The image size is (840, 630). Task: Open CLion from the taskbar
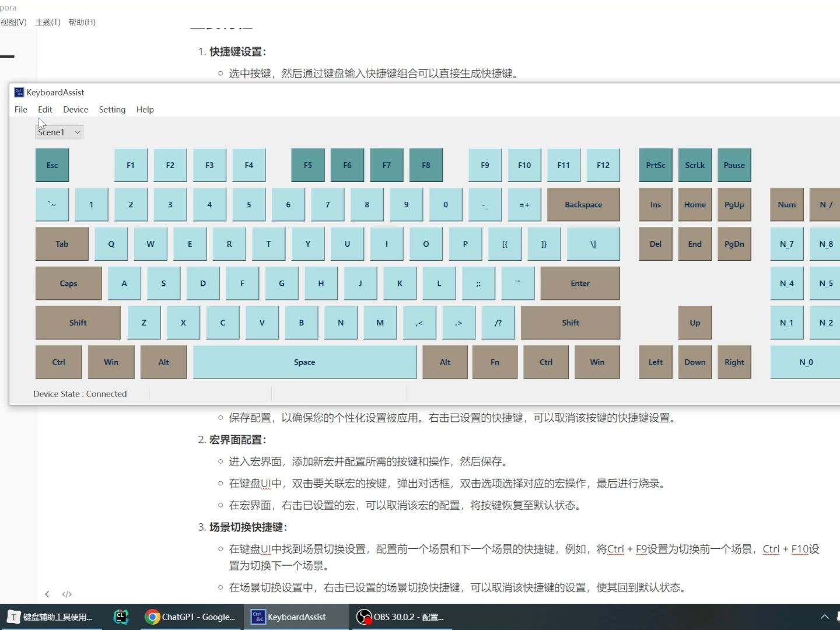tap(121, 617)
